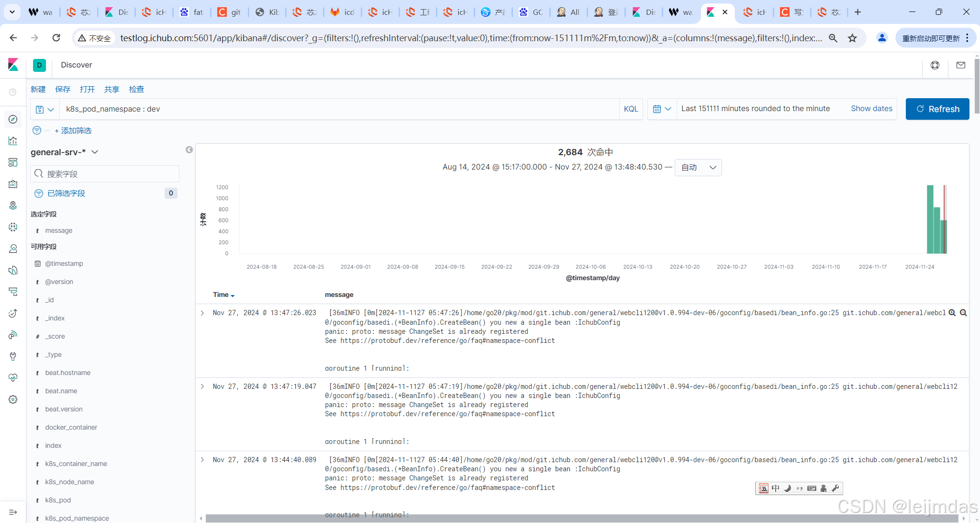Open the Discover compass icon in sidebar

coord(13,119)
